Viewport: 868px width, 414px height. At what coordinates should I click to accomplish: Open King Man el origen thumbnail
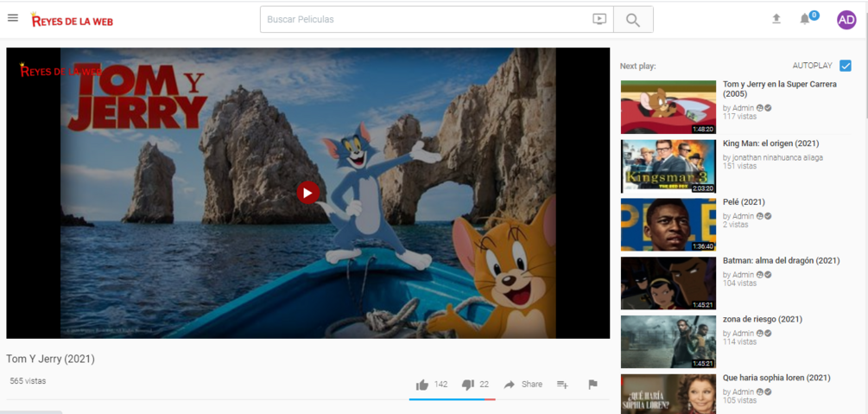click(668, 166)
